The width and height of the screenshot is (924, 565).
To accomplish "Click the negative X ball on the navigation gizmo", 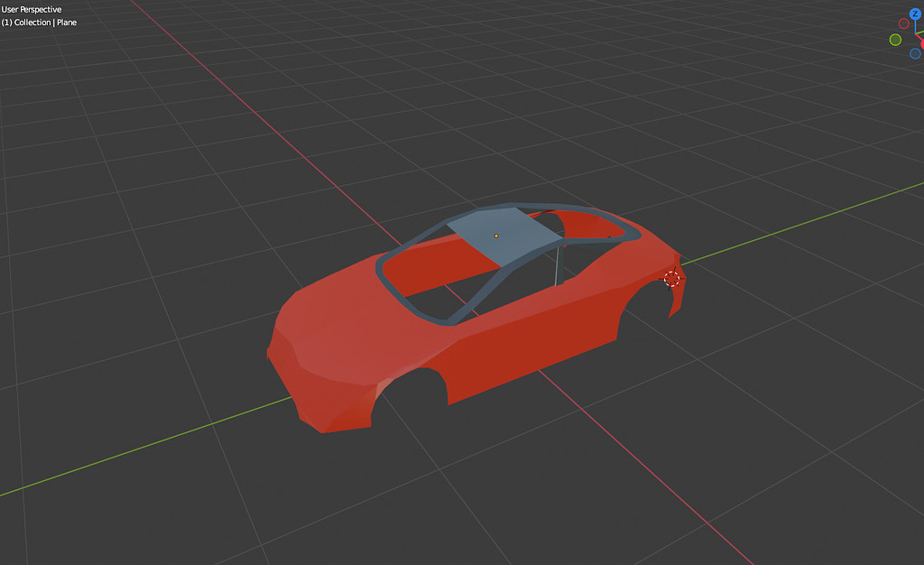I will click(x=903, y=23).
